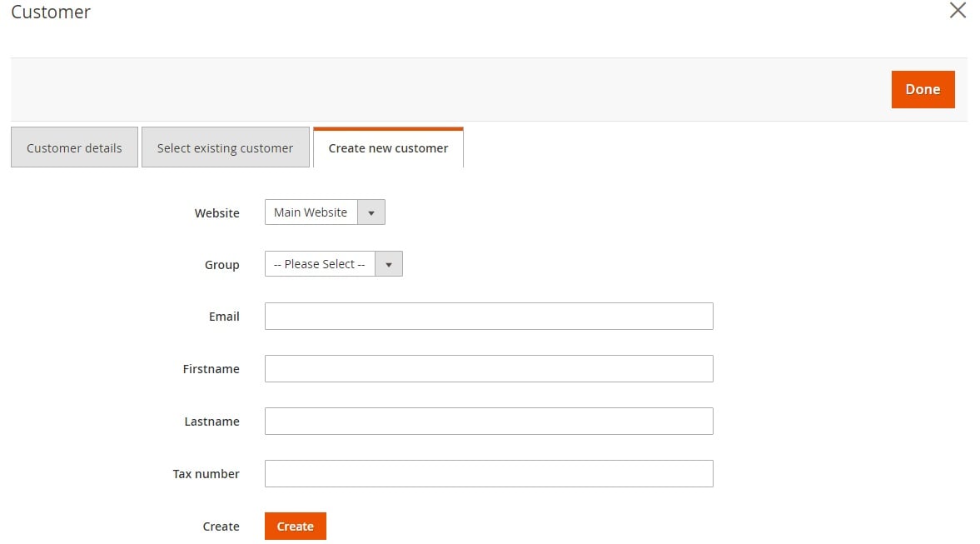Expand the Group Please Select dropdown
Viewport: 980px width, 544px height.
(333, 264)
